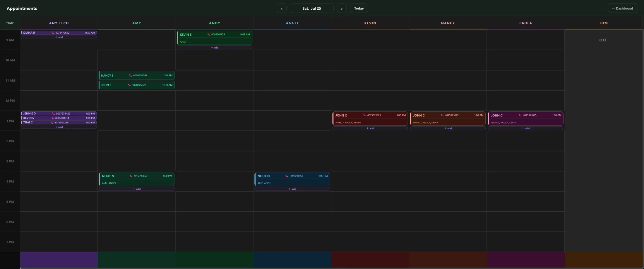This screenshot has height=269, width=644.
Task: Open Kevin S 1:00 PM appointment in Any Tech
Action: pos(59,118)
